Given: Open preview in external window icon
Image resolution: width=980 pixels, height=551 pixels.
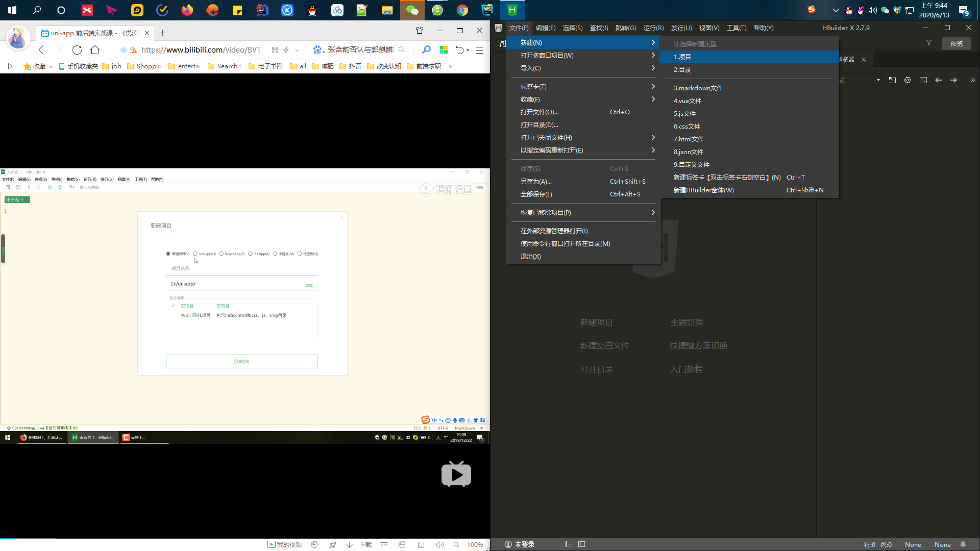Looking at the screenshot, I should (x=892, y=80).
